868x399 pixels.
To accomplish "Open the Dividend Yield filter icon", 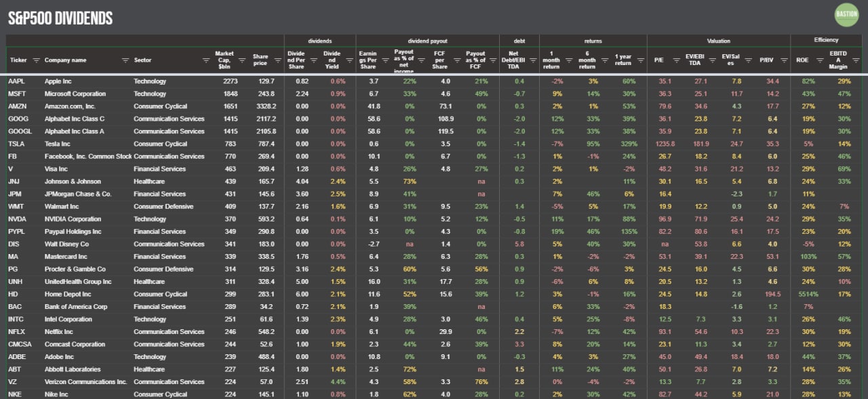I will coord(349,60).
